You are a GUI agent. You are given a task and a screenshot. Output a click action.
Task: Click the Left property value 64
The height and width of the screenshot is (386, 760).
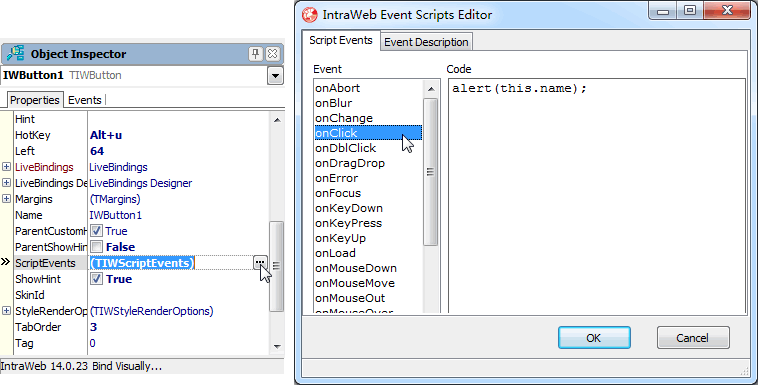(x=97, y=151)
